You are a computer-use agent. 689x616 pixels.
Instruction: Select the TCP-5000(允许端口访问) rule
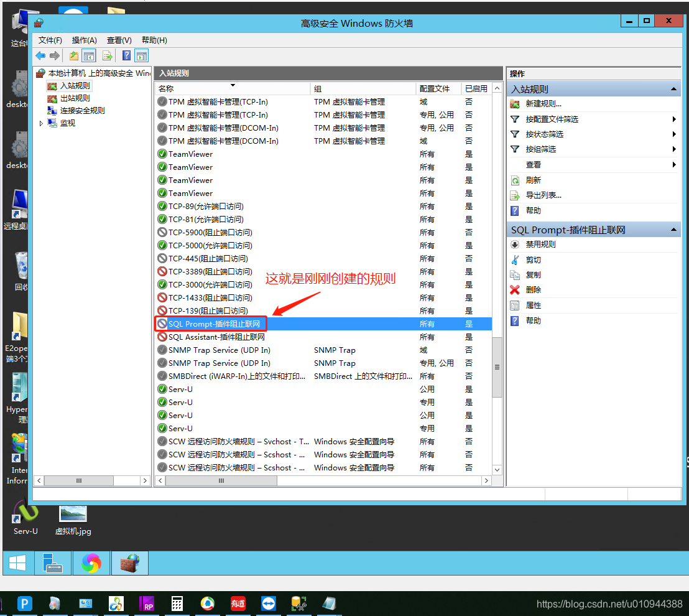(x=324, y=246)
